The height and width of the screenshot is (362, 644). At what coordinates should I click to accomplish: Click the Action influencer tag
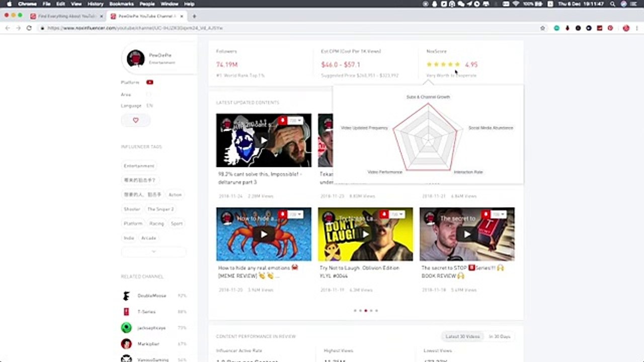[175, 195]
